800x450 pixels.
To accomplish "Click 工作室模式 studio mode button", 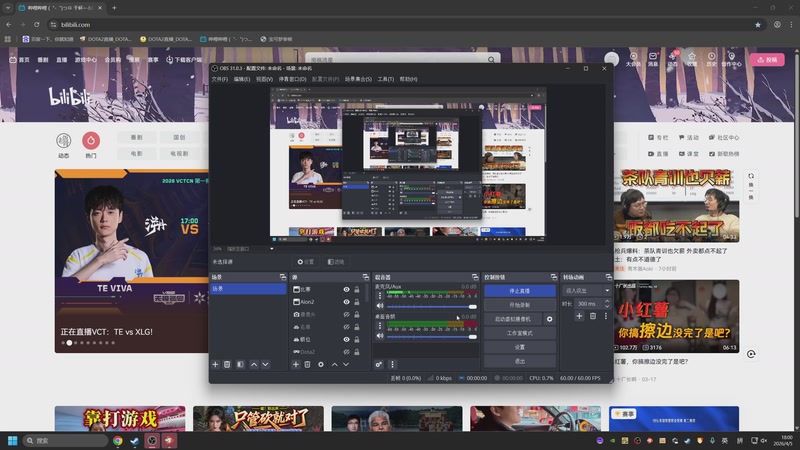I will click(x=519, y=333).
